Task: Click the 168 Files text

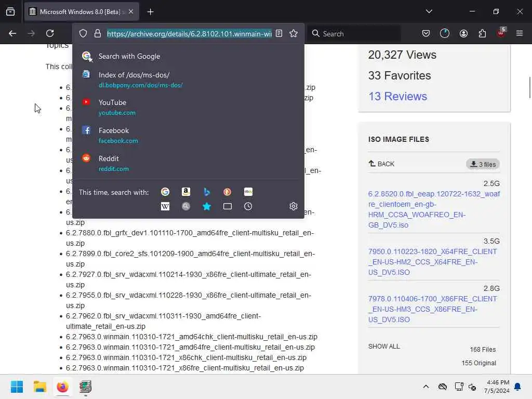Action: coord(483,350)
